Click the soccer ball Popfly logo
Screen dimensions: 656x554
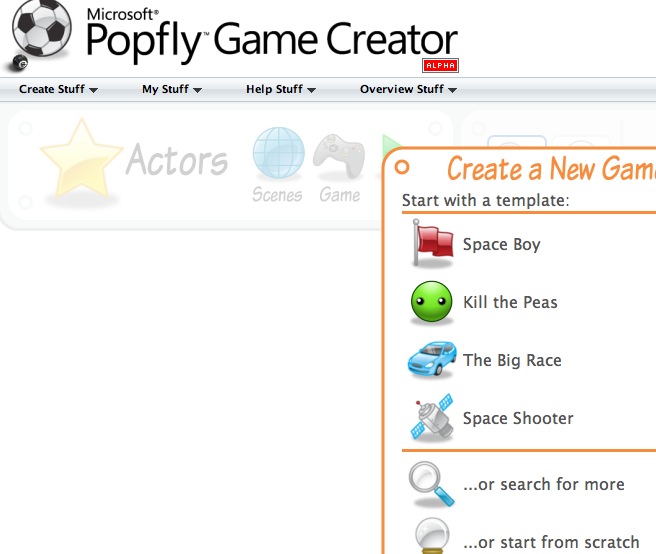[x=41, y=28]
